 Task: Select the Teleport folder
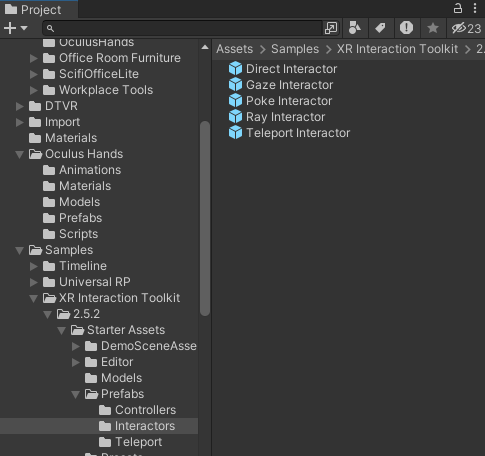[x=130, y=442]
